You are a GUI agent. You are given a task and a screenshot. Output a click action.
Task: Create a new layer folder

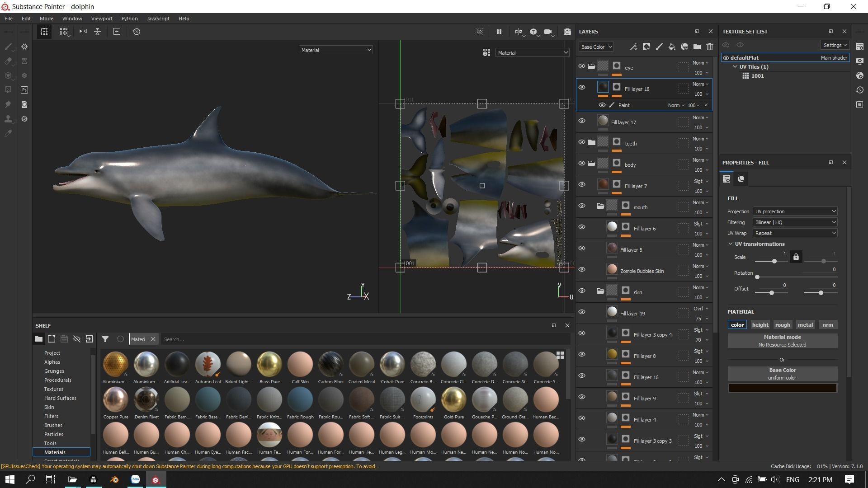[x=697, y=47]
